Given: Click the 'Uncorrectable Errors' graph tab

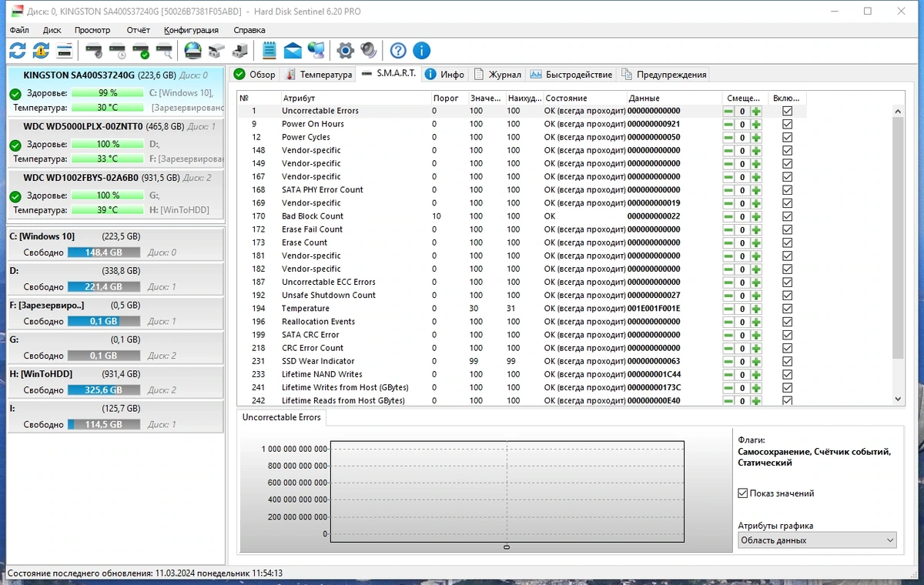Looking at the screenshot, I should coord(281,417).
